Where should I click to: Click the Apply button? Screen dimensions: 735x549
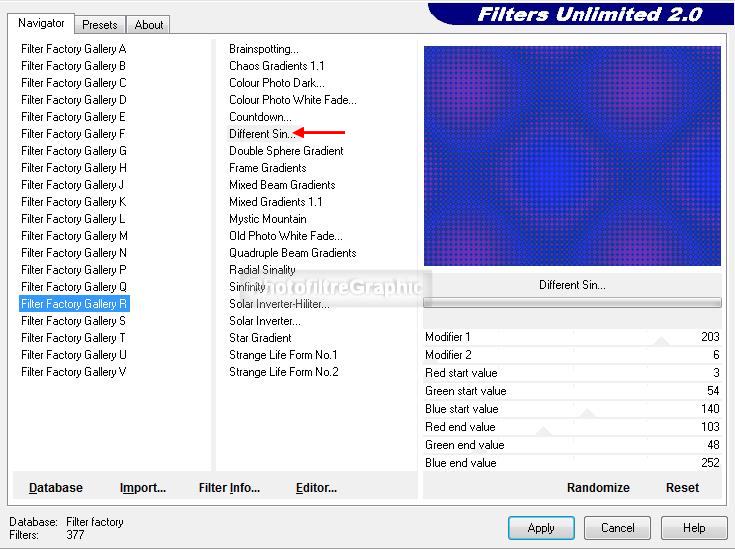point(540,528)
